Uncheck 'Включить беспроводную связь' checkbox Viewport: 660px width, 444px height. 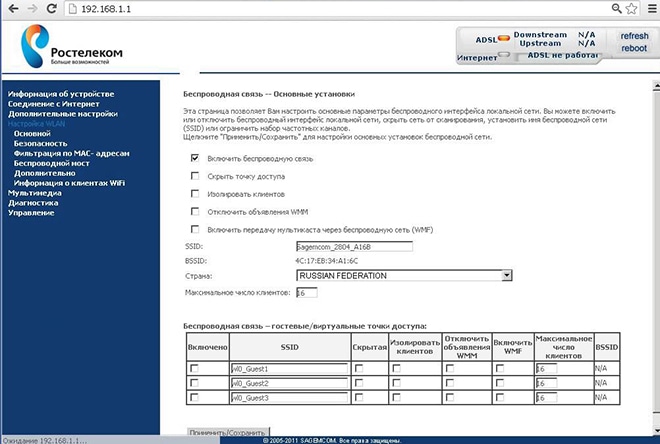click(x=194, y=158)
